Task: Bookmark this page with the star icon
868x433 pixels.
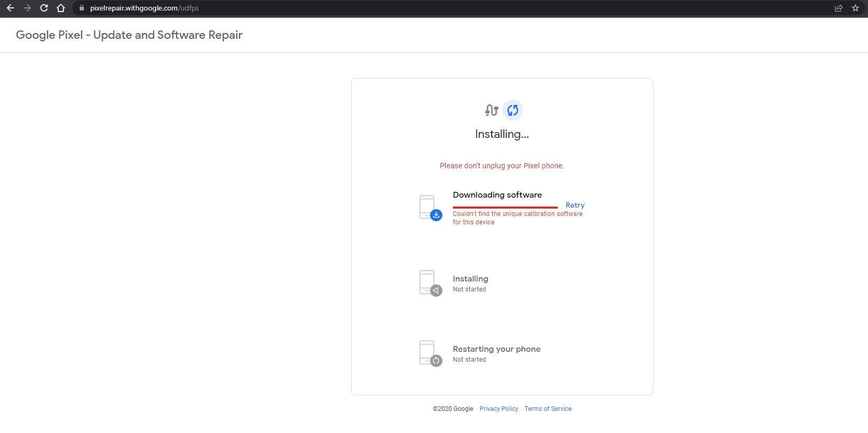Action: click(x=855, y=8)
